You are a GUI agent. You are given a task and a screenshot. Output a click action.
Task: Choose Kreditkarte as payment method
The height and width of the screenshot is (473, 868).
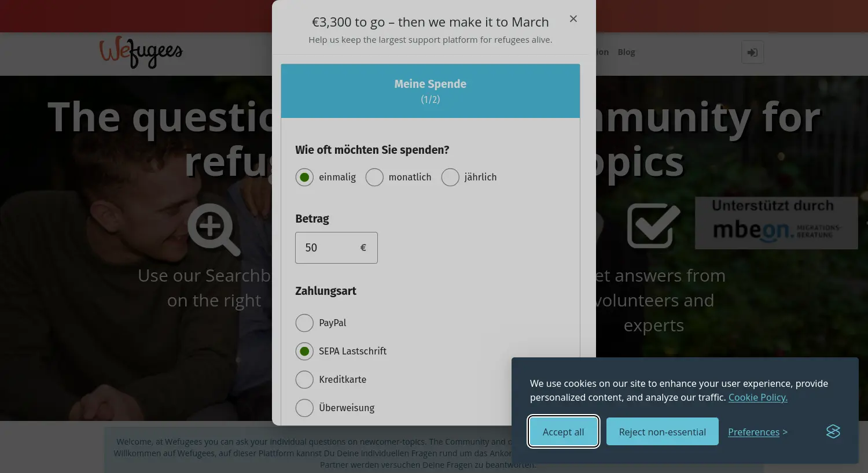[x=304, y=379]
